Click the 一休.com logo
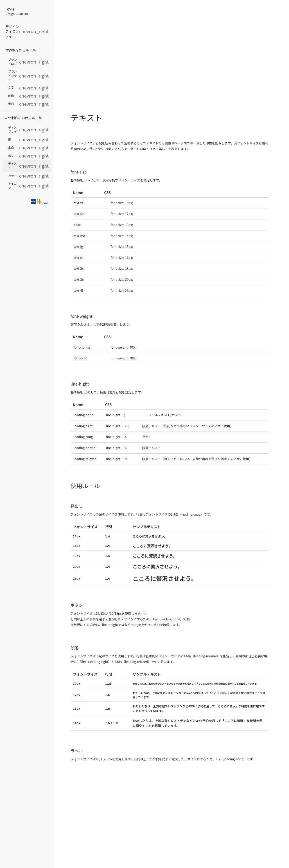The image size is (289, 868). [39, 201]
